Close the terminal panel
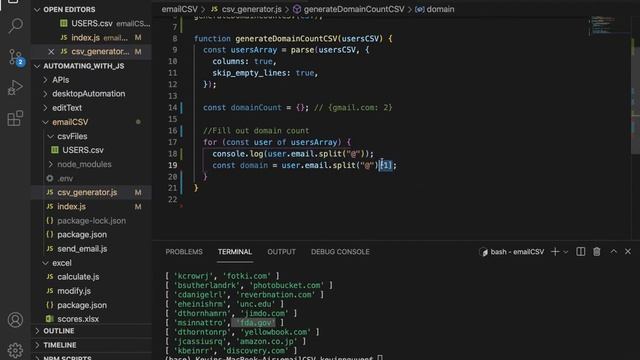640x360 pixels. pos(628,252)
